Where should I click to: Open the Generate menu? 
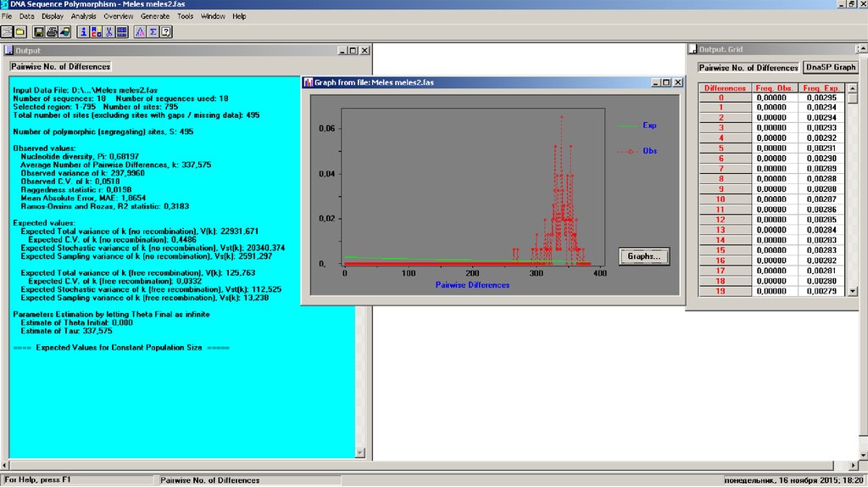click(154, 16)
